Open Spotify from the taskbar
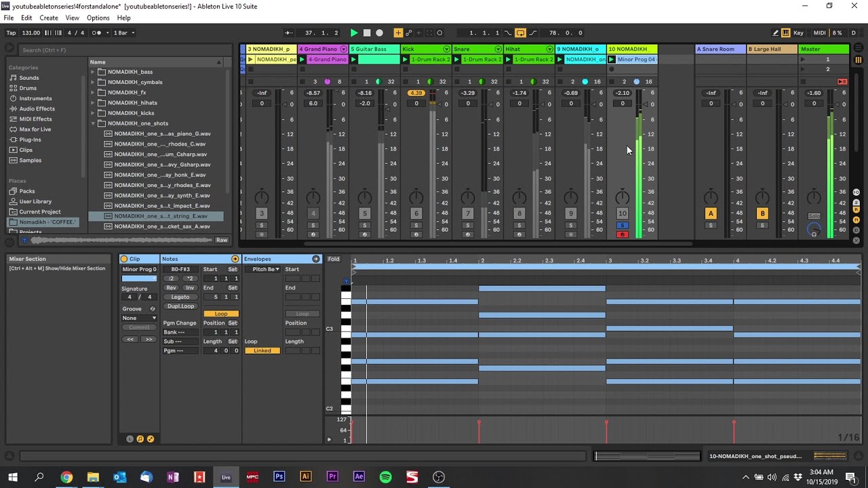Image resolution: width=868 pixels, height=488 pixels. (386, 477)
